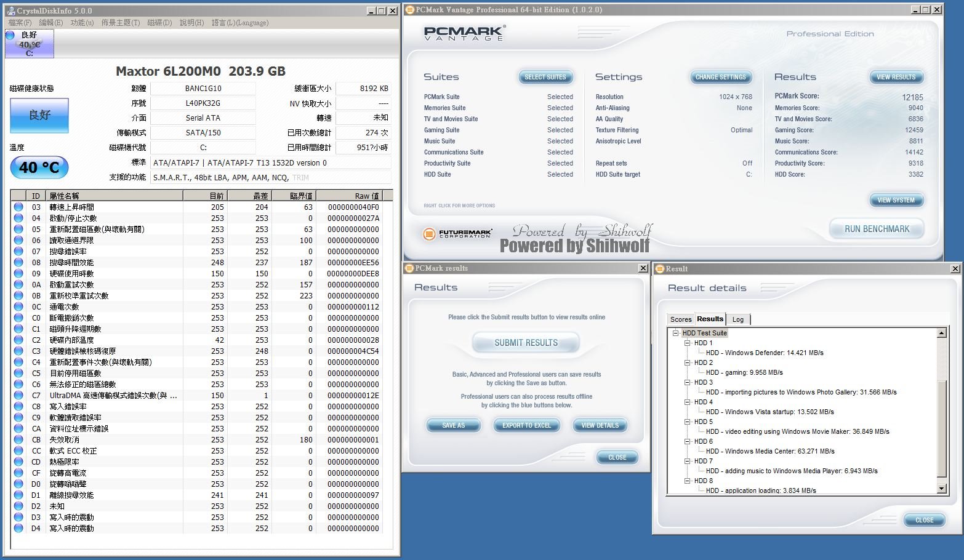This screenshot has width=964, height=560.
Task: Collapse the HDD 2 tree node
Action: click(688, 363)
